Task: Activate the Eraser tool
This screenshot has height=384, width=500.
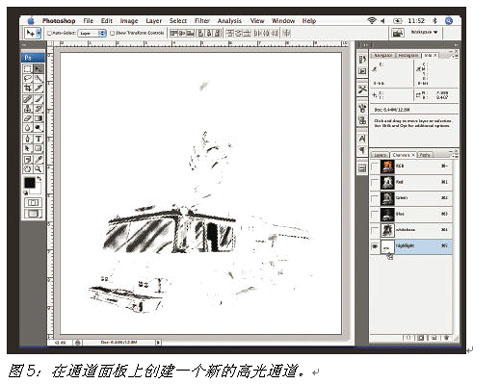Action: [x=28, y=118]
